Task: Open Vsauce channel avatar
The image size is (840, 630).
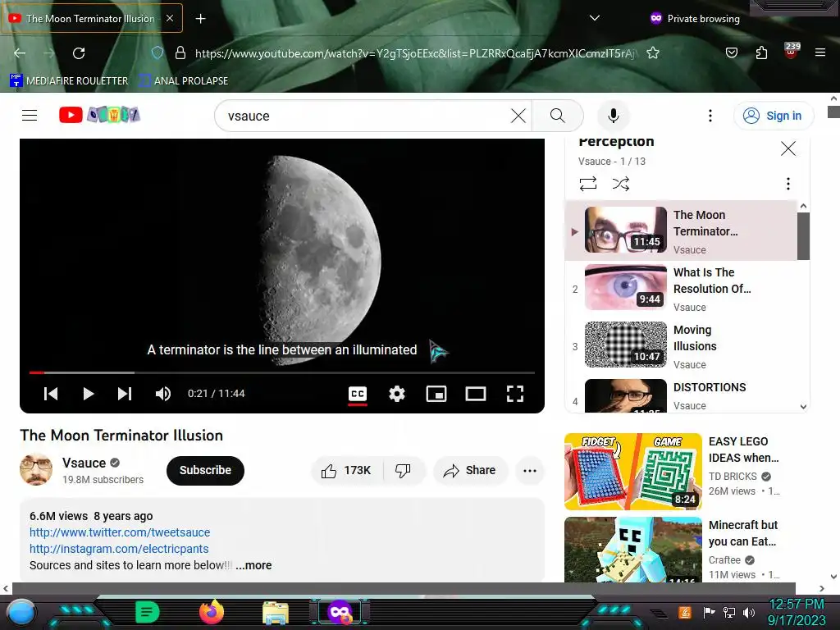Action: click(36, 470)
